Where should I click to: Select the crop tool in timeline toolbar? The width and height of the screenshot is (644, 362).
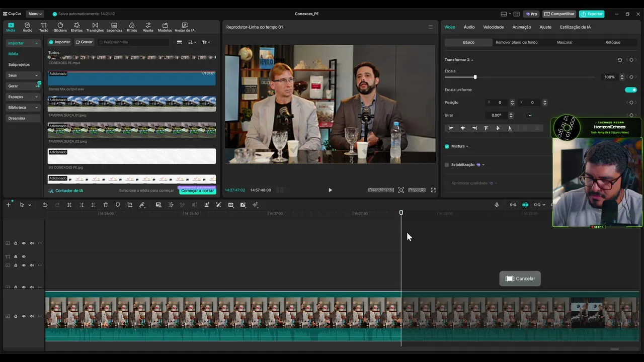[130, 205]
